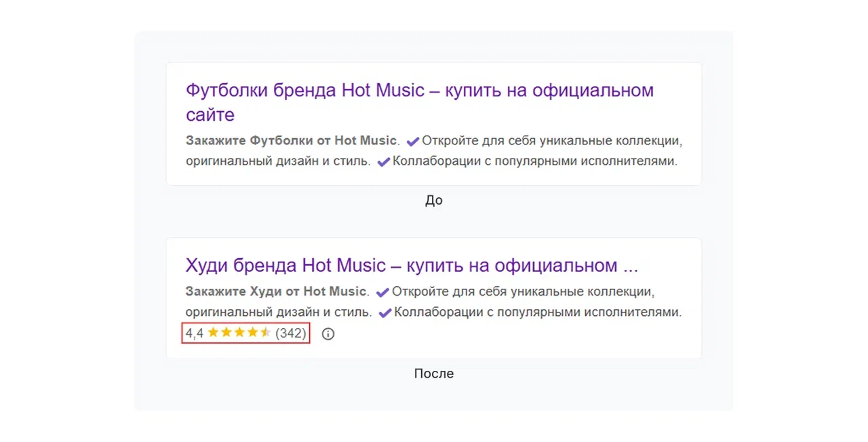Click the half-filled fifth rating star

coord(265,333)
